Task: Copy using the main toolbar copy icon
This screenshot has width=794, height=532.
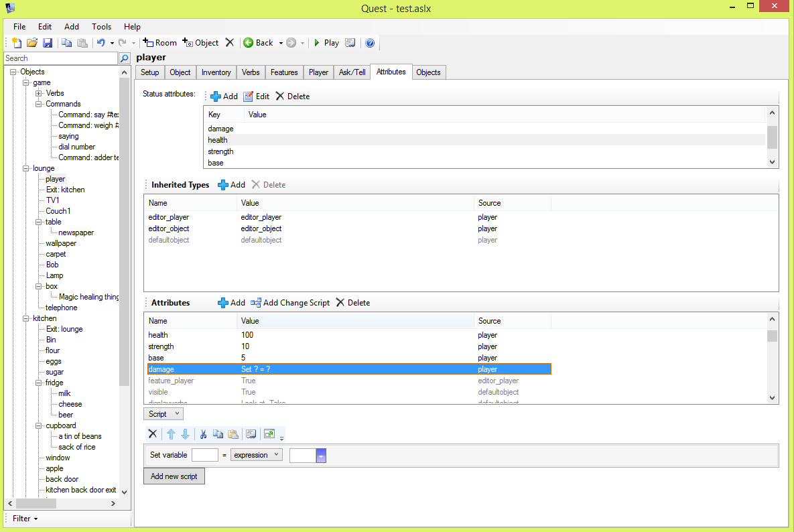Action: click(66, 43)
